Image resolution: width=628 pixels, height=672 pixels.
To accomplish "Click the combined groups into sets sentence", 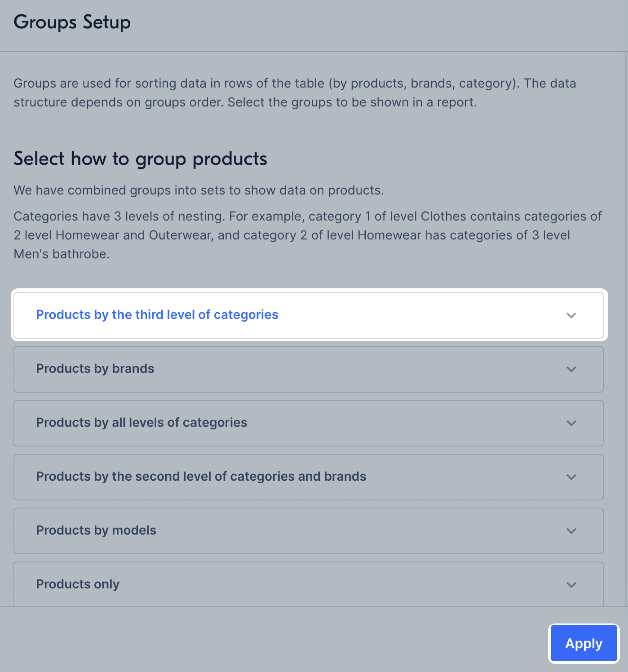I will pyautogui.click(x=199, y=190).
